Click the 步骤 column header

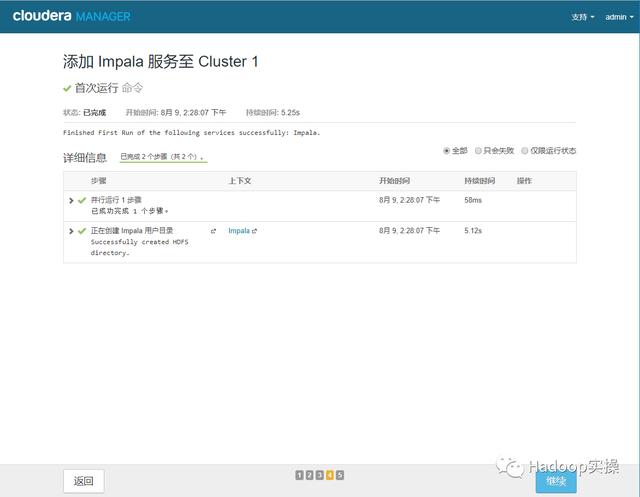98,181
